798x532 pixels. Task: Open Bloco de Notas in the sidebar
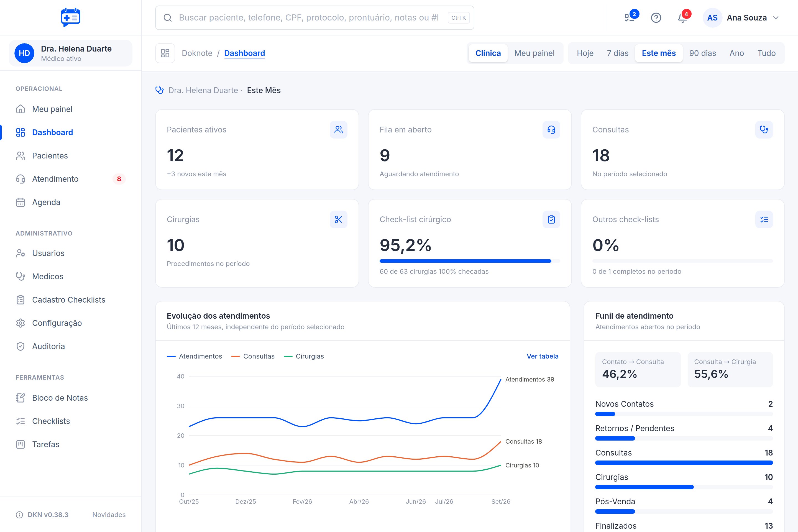click(71, 398)
